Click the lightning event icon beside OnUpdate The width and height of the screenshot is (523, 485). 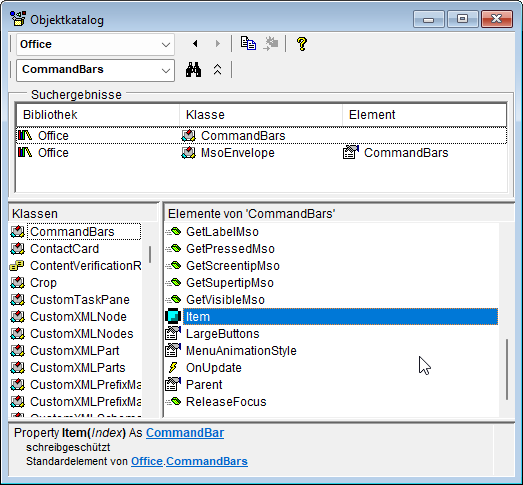pos(173,368)
